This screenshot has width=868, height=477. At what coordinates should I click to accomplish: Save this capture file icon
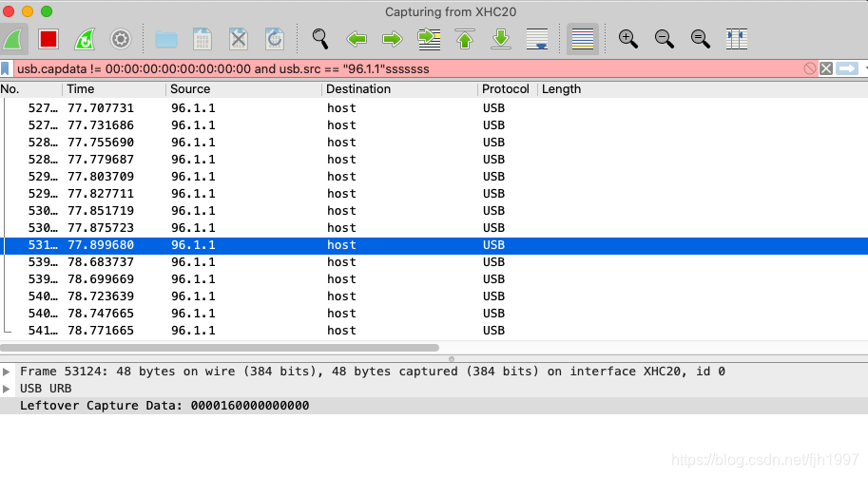pyautogui.click(x=203, y=39)
